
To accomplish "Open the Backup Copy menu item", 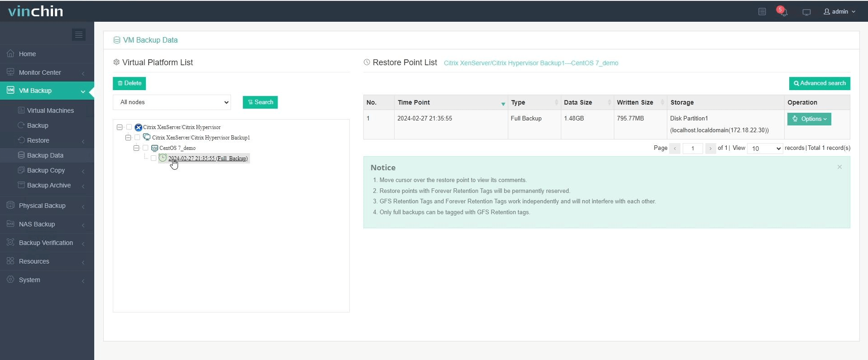I will pos(46,170).
